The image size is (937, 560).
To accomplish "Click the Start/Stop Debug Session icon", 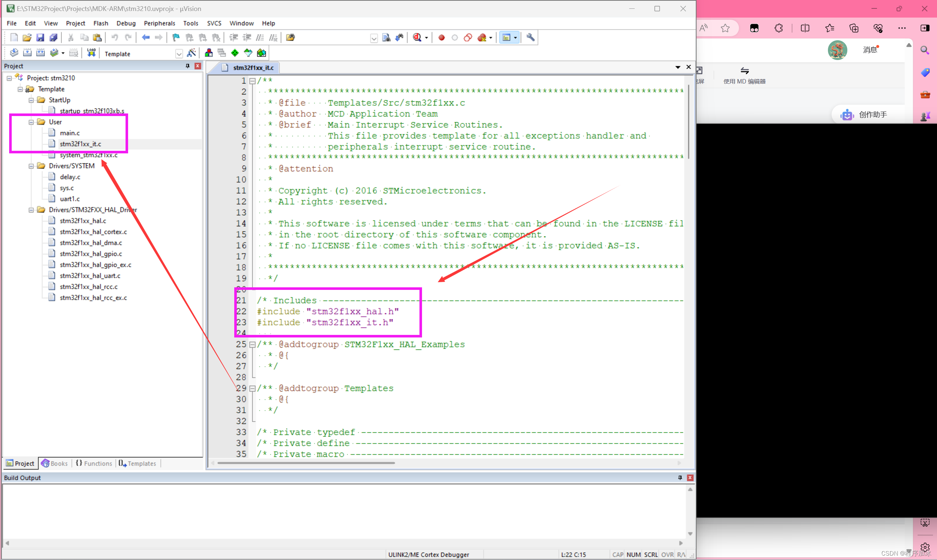I will click(417, 37).
